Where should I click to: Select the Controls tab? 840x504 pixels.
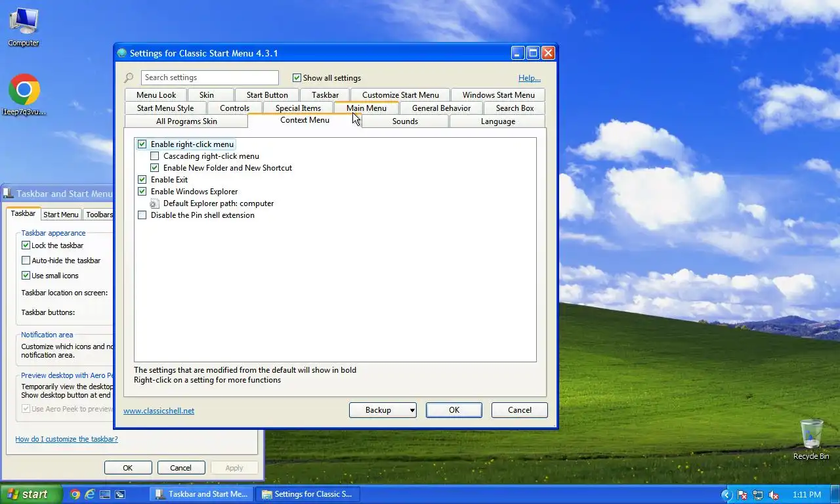235,108
